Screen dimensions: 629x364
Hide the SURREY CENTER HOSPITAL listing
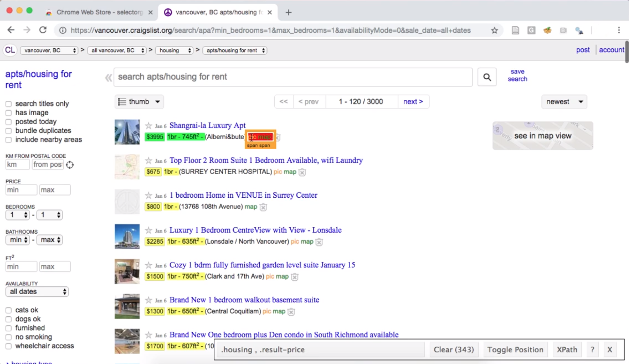[x=302, y=172]
